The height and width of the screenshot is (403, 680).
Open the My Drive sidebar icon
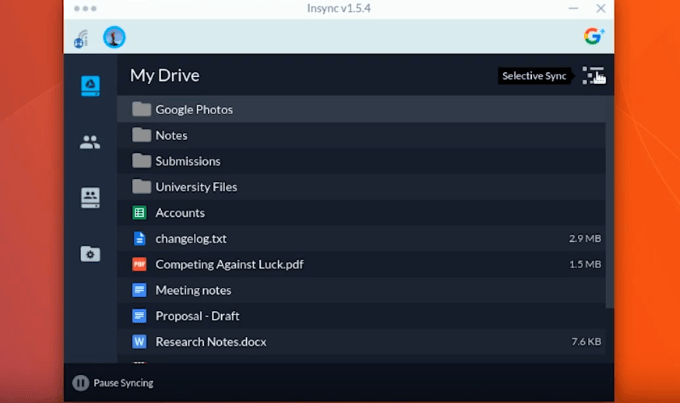coord(90,85)
